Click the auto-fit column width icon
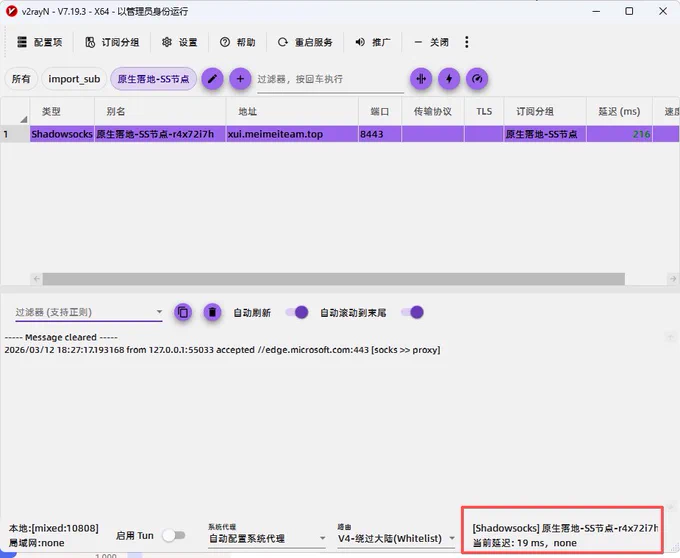680x558 pixels. 421,79
